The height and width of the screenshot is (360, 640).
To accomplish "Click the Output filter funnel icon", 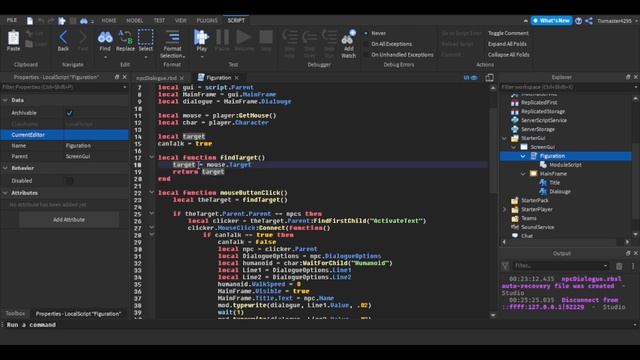I will 505,266.
